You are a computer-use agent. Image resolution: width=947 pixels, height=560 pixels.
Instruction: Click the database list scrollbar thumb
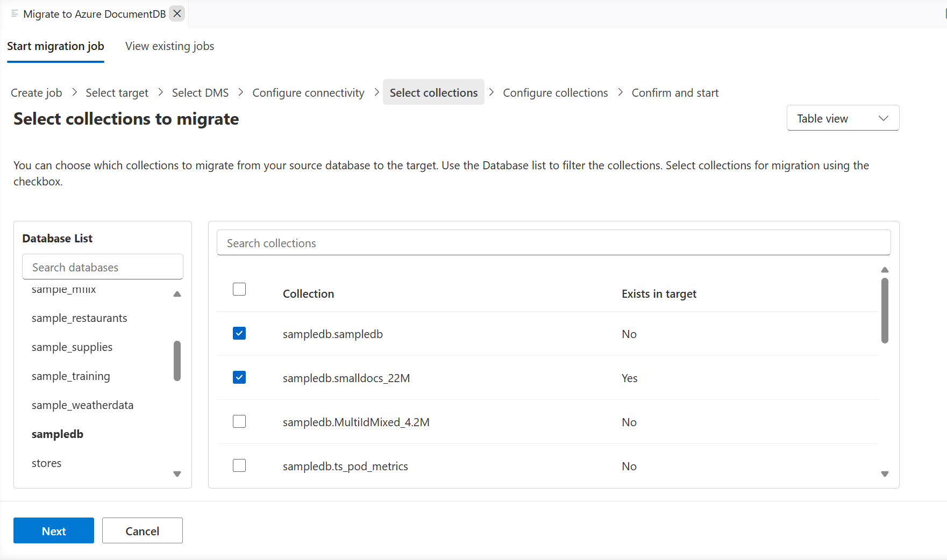[177, 361]
